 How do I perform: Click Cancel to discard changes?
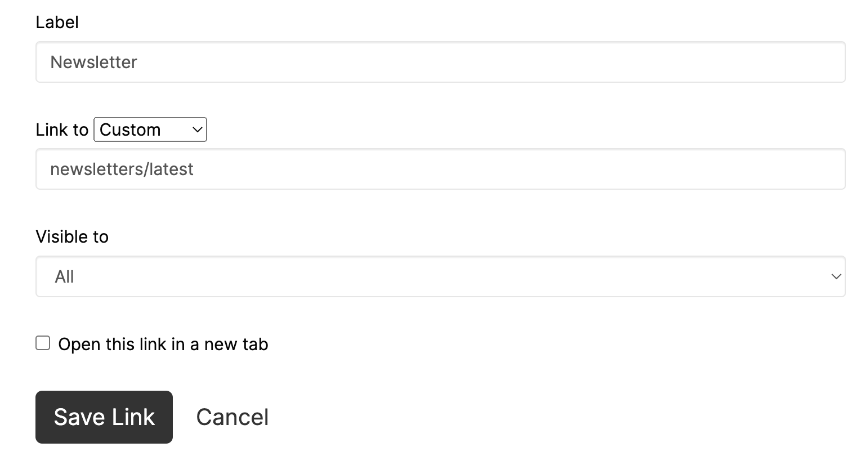(232, 417)
